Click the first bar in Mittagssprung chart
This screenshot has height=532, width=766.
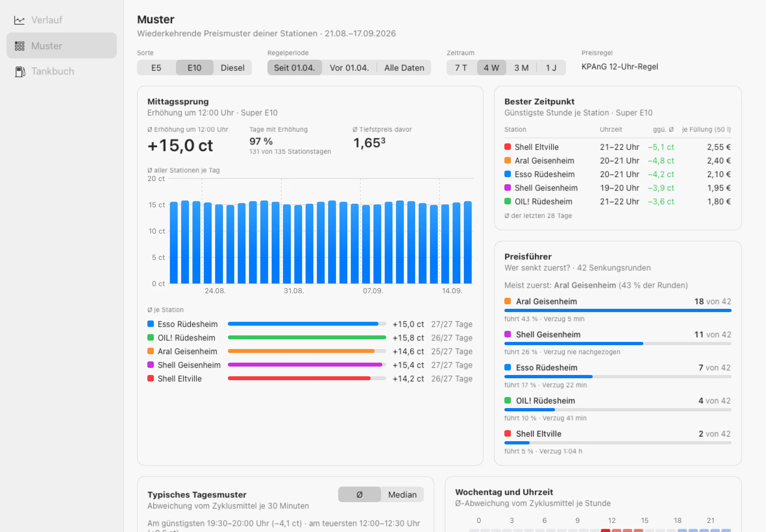(174, 243)
